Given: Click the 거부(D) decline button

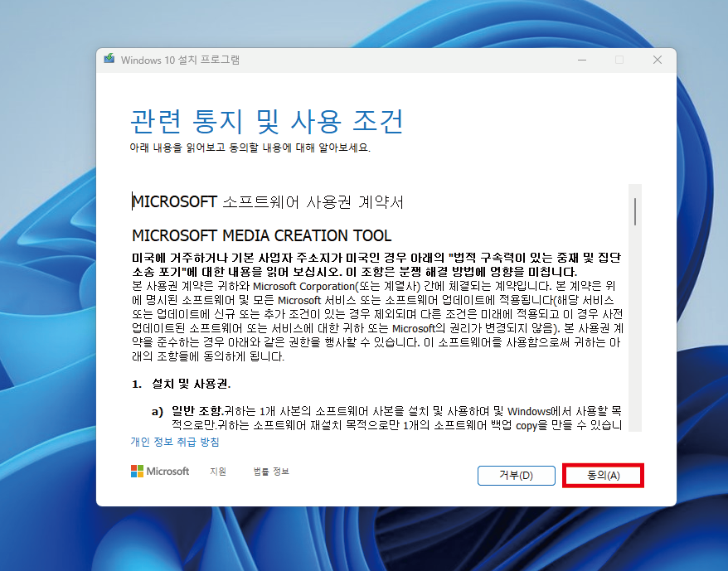Looking at the screenshot, I should click(517, 476).
